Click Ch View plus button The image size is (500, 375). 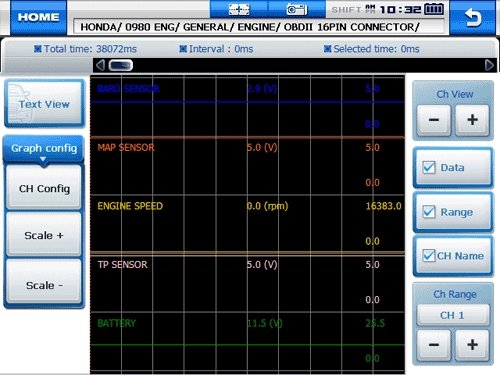[x=472, y=120]
